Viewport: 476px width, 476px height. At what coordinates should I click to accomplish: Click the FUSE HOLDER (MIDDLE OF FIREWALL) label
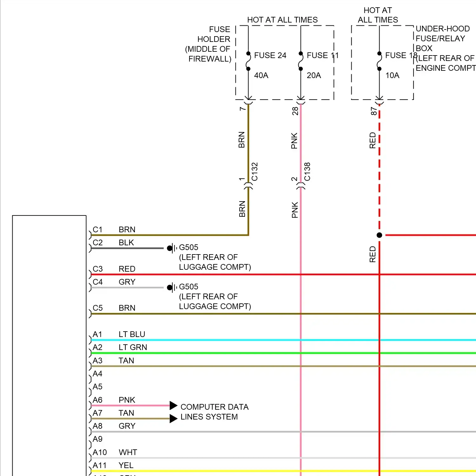(x=208, y=44)
